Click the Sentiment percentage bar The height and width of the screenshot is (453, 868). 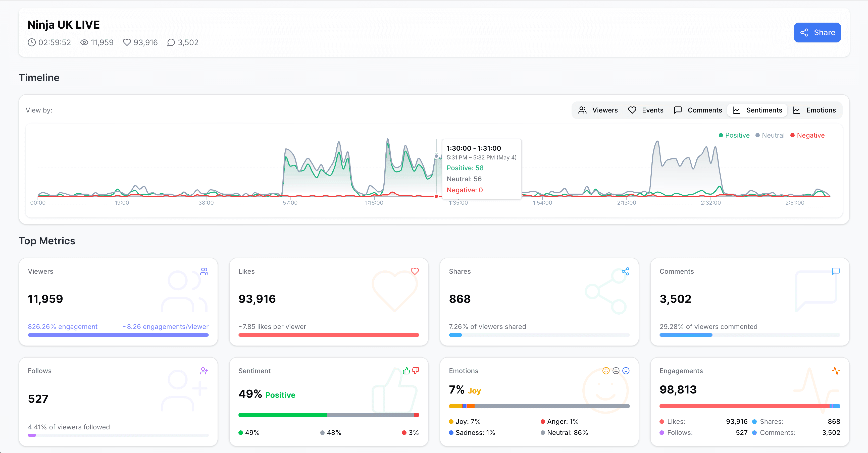pyautogui.click(x=329, y=415)
